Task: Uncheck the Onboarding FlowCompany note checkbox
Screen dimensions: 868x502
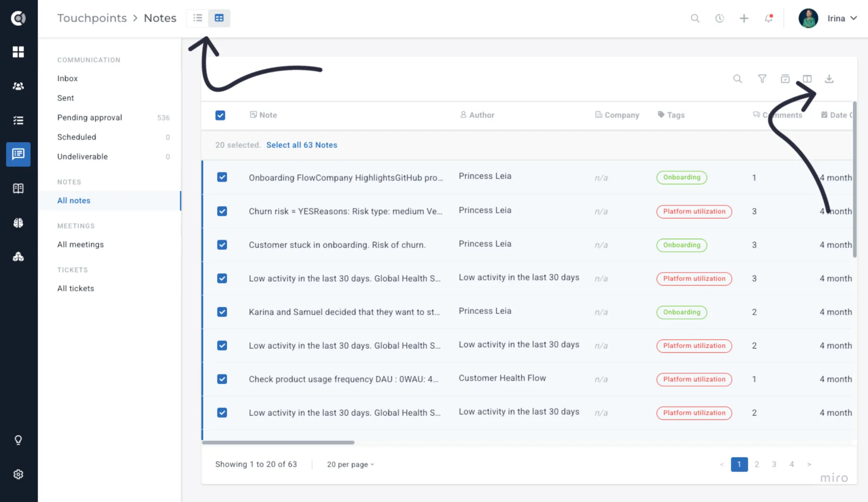Action: tap(222, 177)
